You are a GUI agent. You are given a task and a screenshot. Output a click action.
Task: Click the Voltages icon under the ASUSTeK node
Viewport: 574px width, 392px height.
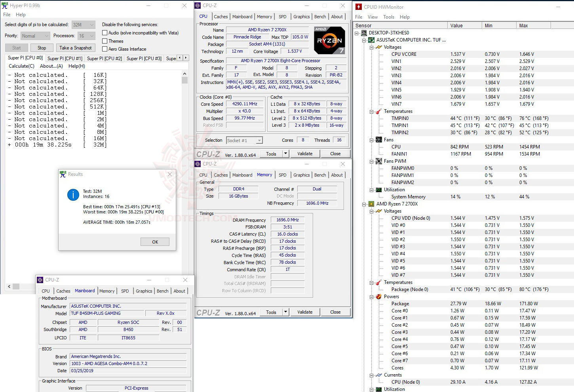click(379, 47)
